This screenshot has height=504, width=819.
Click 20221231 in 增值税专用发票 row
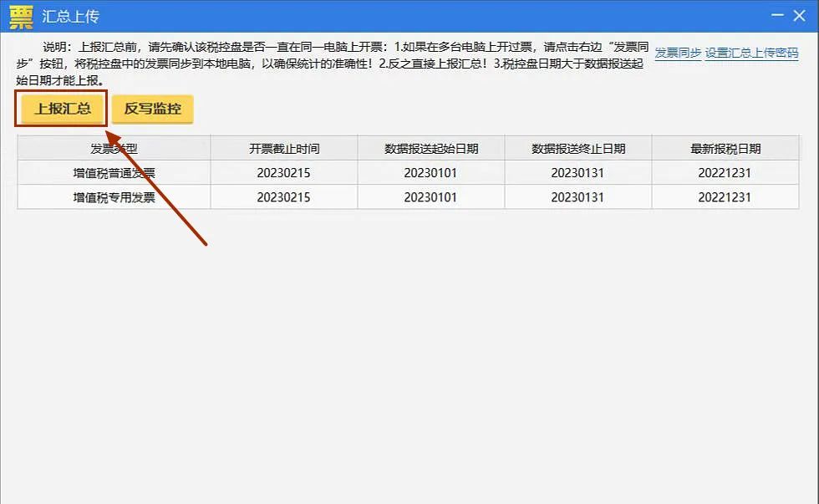[725, 197]
